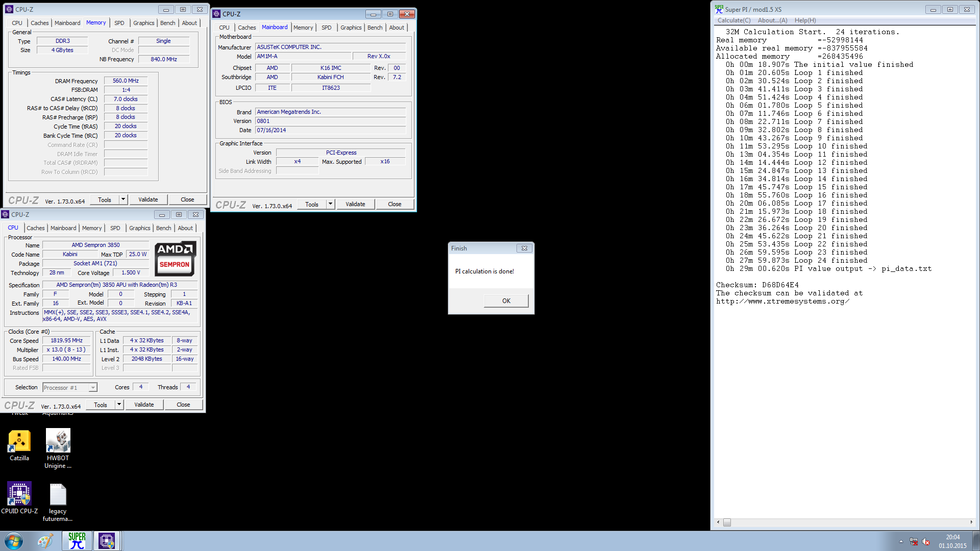Click the CPU-Z taskbar icon
This screenshot has width=980, height=551.
click(x=107, y=541)
